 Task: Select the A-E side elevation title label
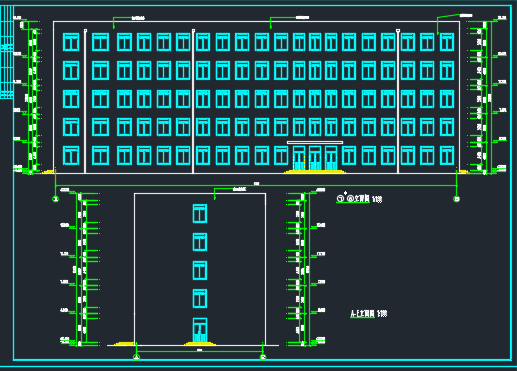pyautogui.click(x=368, y=314)
